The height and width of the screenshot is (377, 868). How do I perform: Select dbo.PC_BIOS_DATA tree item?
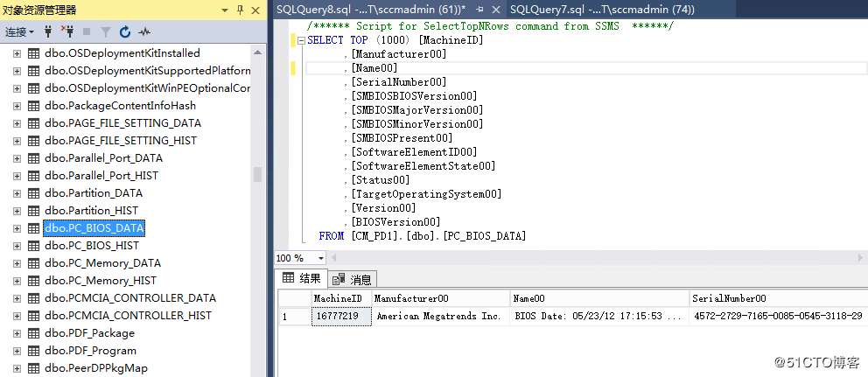click(94, 228)
